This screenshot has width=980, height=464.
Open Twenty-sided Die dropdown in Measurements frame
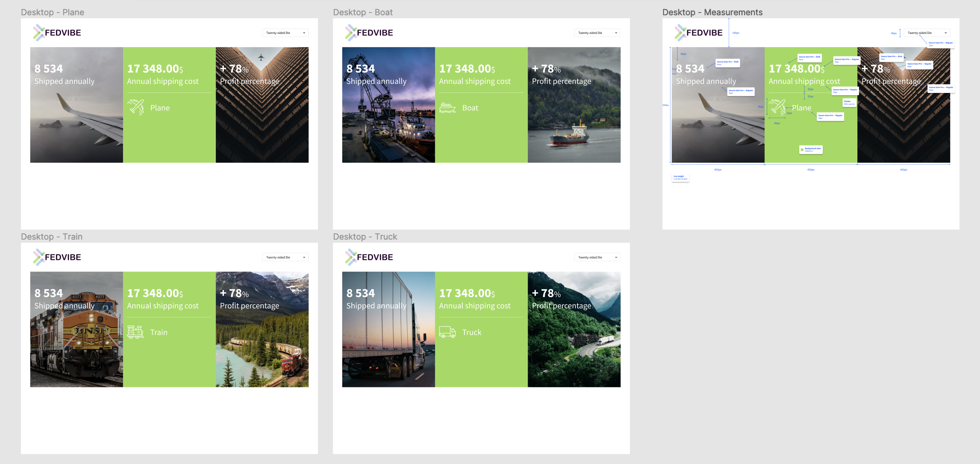coord(927,33)
